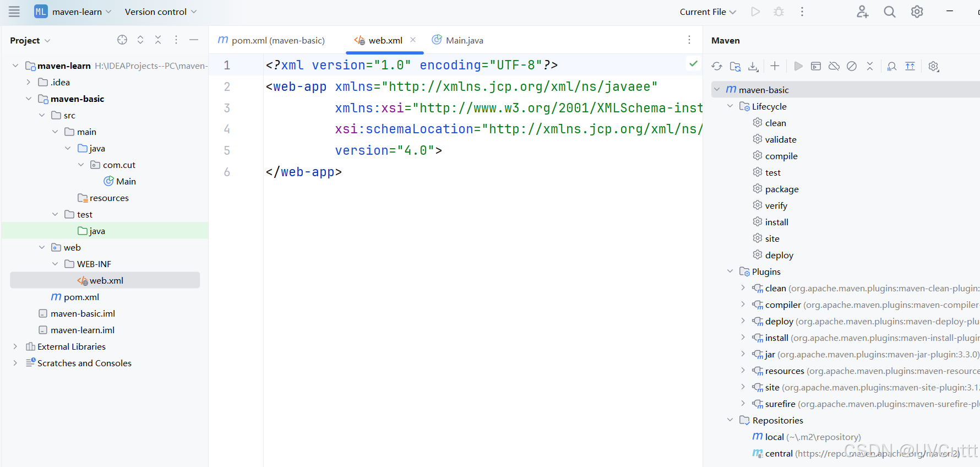Select the central repository entry
The width and height of the screenshot is (980, 467).
tap(856, 453)
